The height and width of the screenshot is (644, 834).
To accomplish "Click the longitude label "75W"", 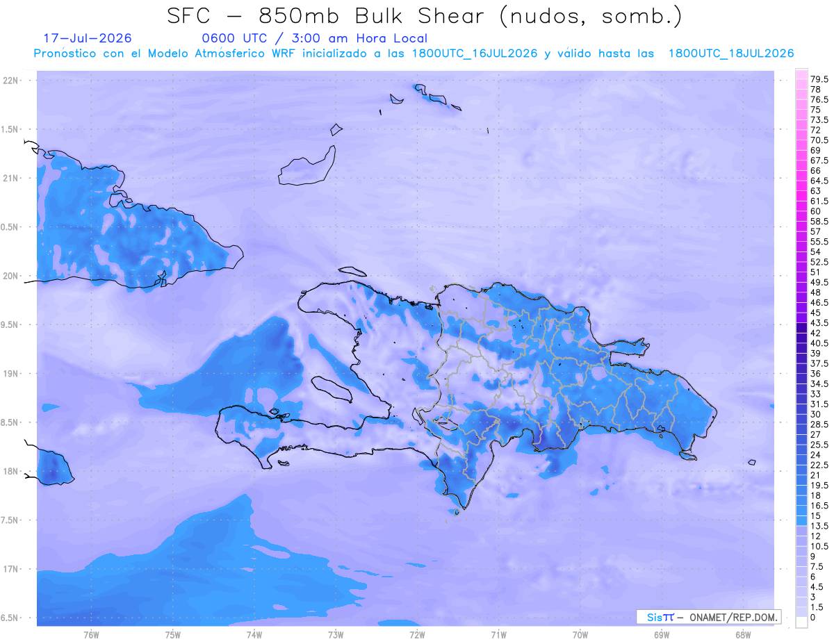I will (173, 634).
